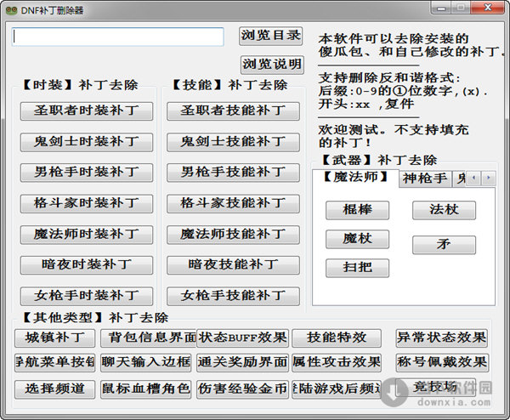The width and height of the screenshot is (510, 420).
Task: Remove 城镇补丁
Action: click(54, 338)
